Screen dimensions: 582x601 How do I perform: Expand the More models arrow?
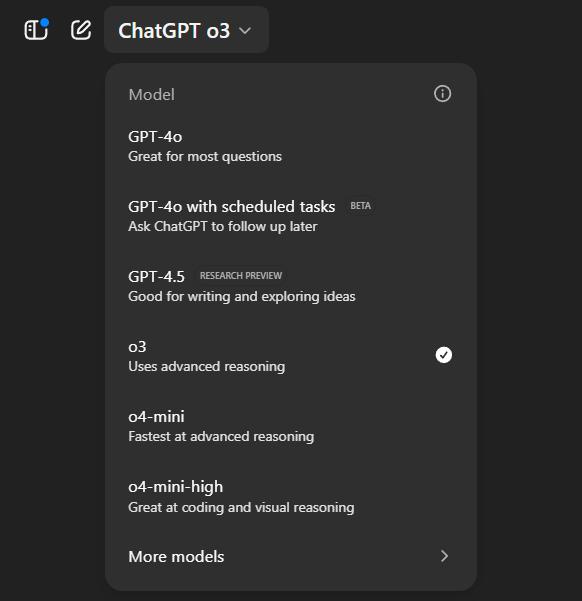tap(444, 556)
